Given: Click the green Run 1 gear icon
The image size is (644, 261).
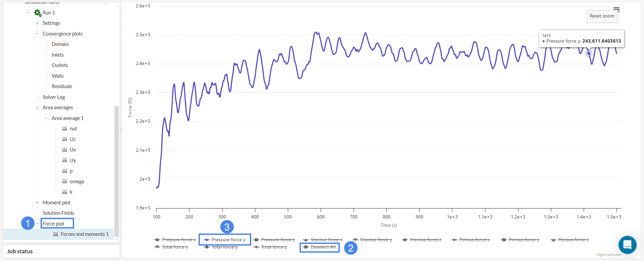Looking at the screenshot, I should click(38, 13).
